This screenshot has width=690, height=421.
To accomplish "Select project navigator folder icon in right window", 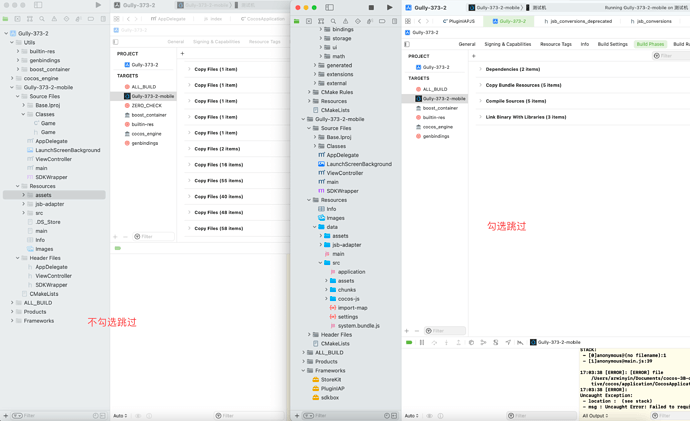I will pyautogui.click(x=297, y=21).
